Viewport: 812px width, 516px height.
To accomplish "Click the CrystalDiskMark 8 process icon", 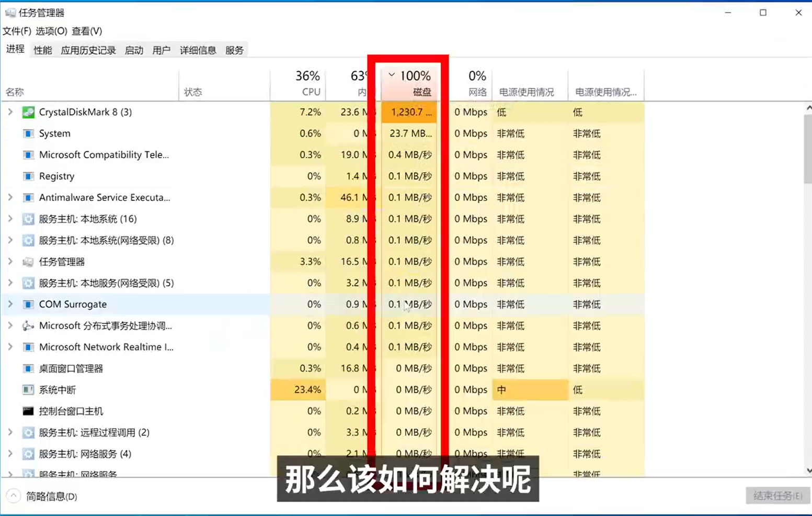I will pyautogui.click(x=28, y=112).
